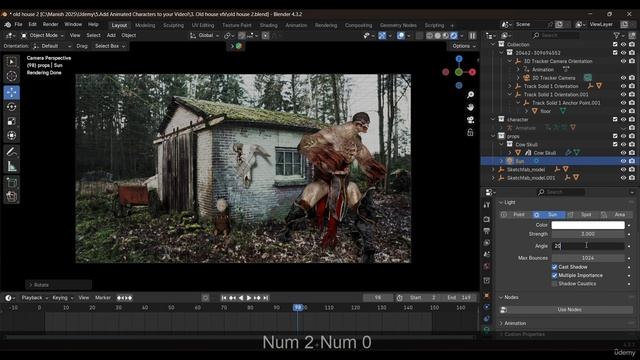The image size is (640, 360).
Task: Open the viewport Add menu
Action: (111, 36)
